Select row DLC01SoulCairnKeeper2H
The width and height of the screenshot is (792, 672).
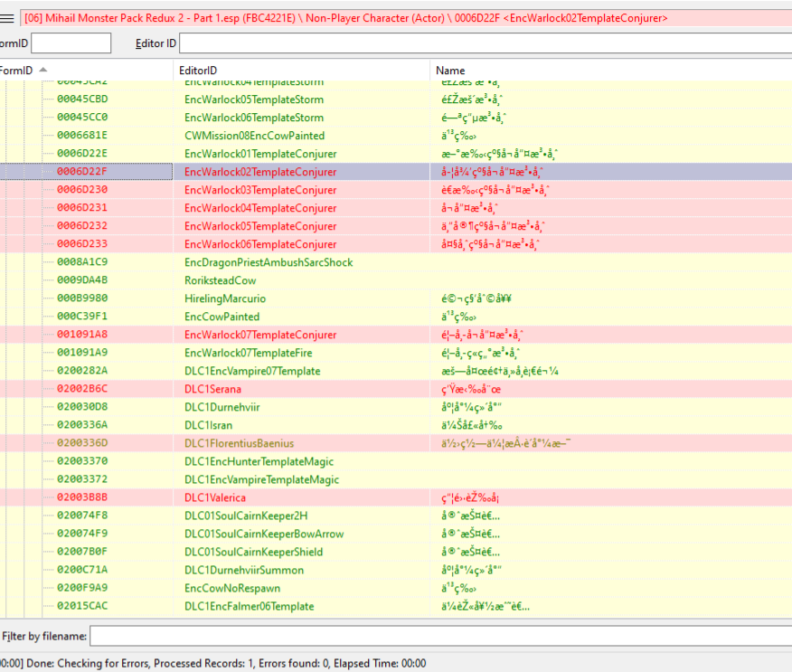(396, 516)
